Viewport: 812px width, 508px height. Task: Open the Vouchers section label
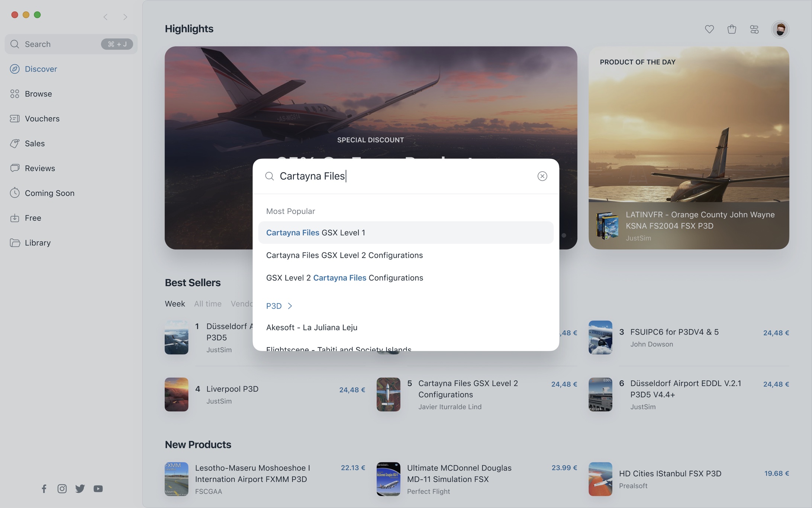(42, 118)
